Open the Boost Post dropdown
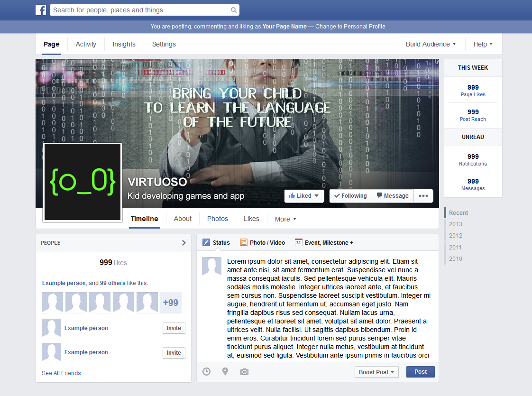This screenshot has height=396, width=532. 376,372
